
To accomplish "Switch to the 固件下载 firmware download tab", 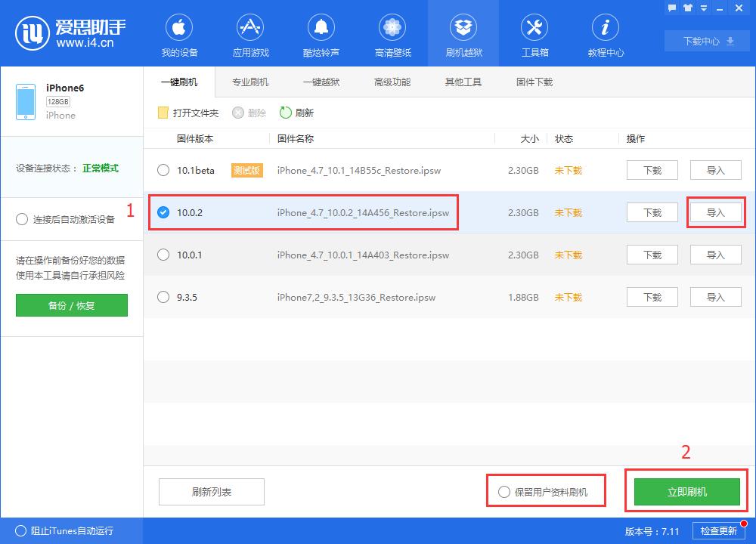I will (534, 82).
